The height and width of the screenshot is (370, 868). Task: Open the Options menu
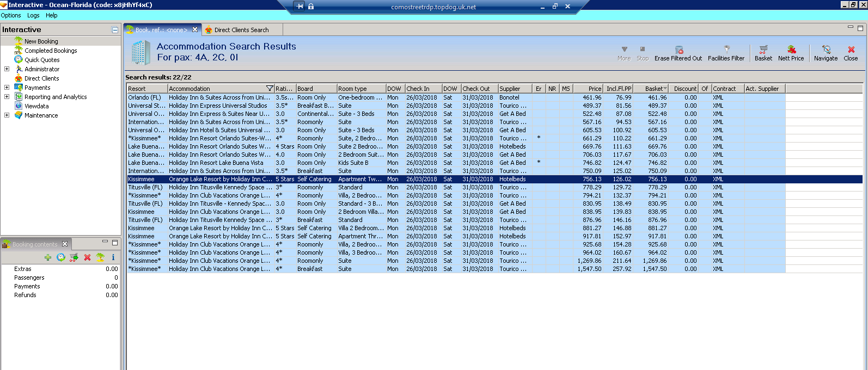coord(11,15)
